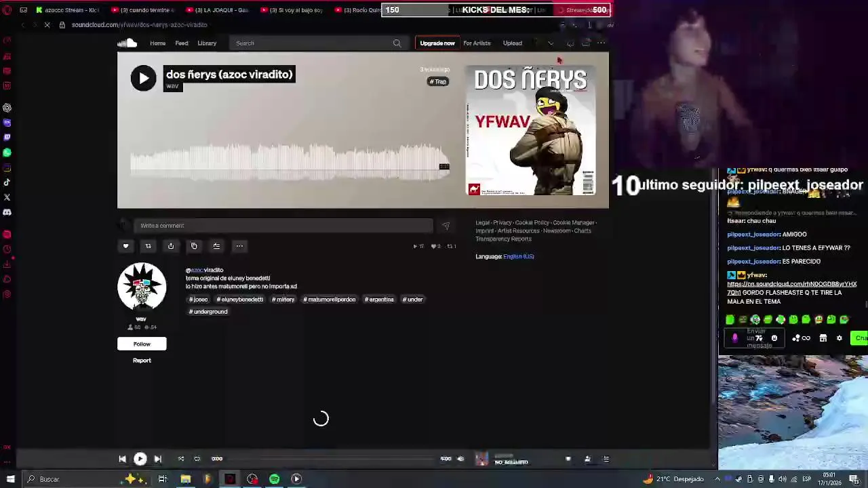This screenshot has height=488, width=868.
Task: Skip to next track in bottom player
Action: 157,459
